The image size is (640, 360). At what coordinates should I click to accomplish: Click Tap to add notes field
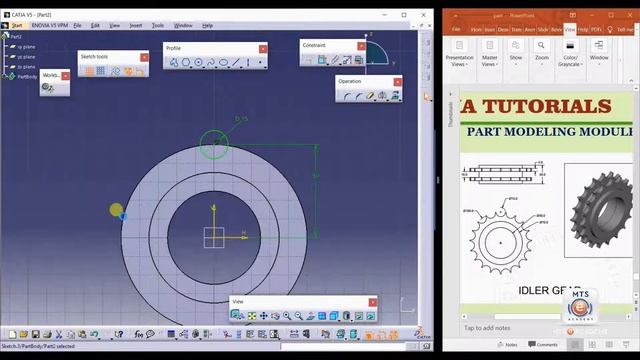(487, 328)
